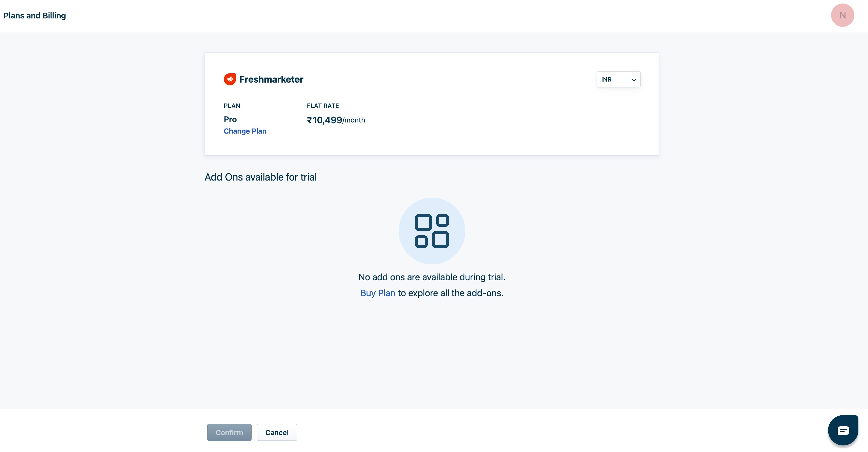Open the chat support widget icon
The height and width of the screenshot is (452, 868).
point(843,430)
